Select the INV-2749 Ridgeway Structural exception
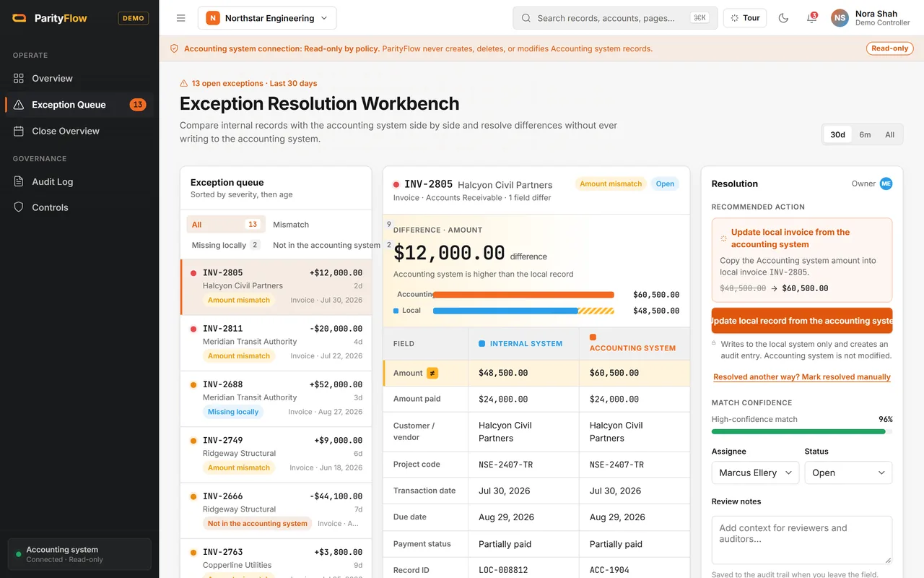 pos(276,454)
